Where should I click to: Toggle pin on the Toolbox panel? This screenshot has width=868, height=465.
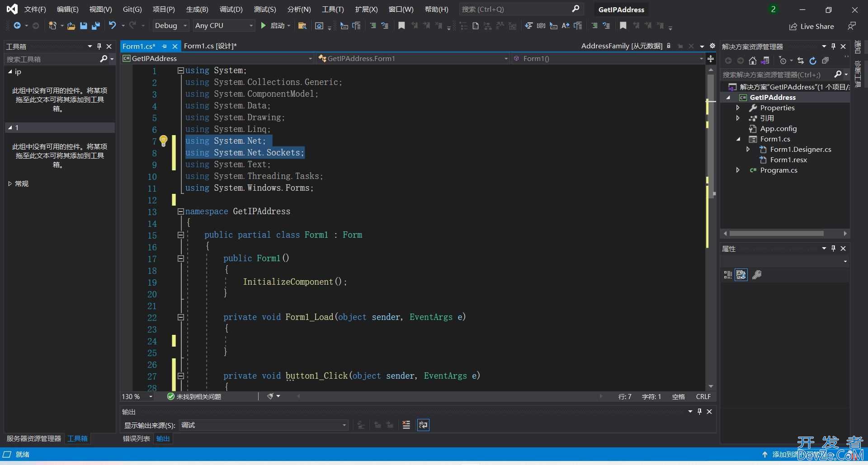click(x=99, y=46)
